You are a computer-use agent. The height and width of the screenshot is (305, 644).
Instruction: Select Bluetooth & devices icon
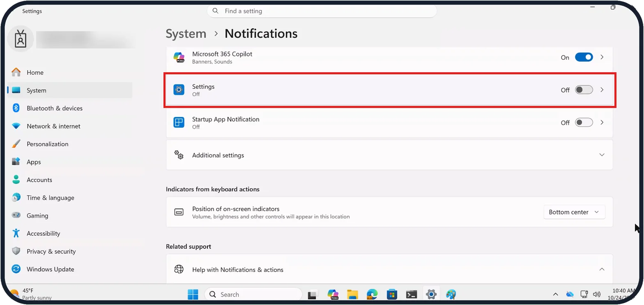(x=16, y=108)
